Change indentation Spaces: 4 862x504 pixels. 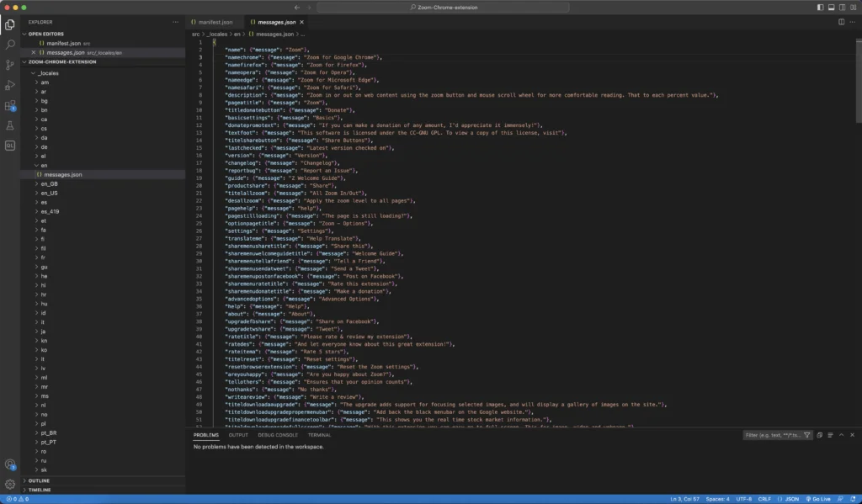pos(717,499)
